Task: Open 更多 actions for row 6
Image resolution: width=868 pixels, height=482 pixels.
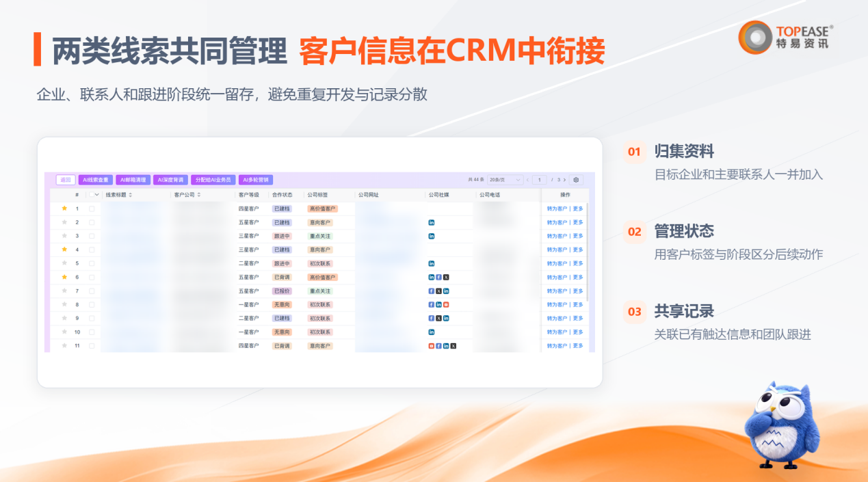Action: pyautogui.click(x=578, y=277)
